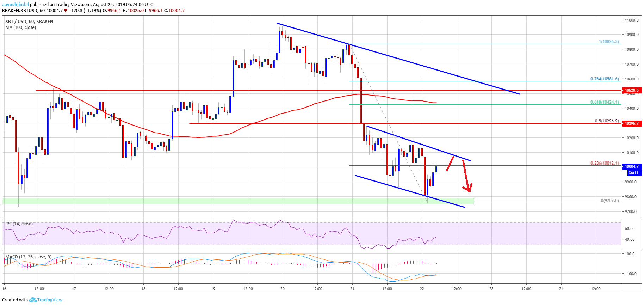Image resolution: width=644 pixels, height=306 pixels.
Task: Click the 9700.0 price axis label
Action: coord(631,212)
